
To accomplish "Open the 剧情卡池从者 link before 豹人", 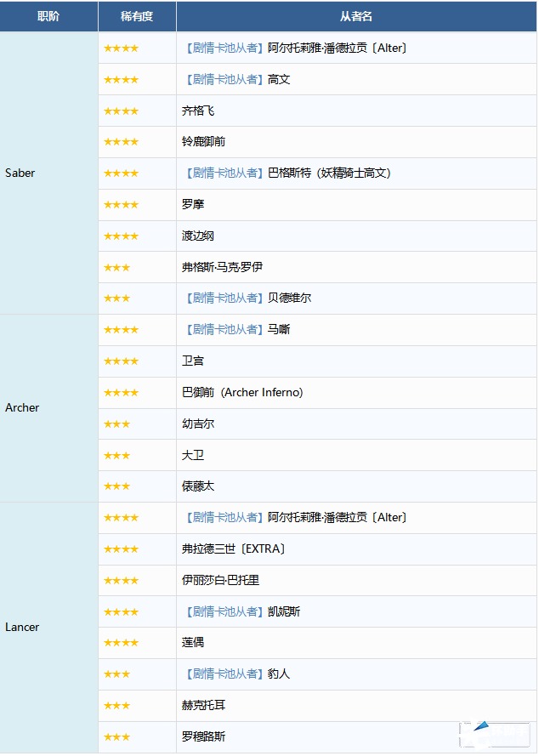I will tap(224, 674).
